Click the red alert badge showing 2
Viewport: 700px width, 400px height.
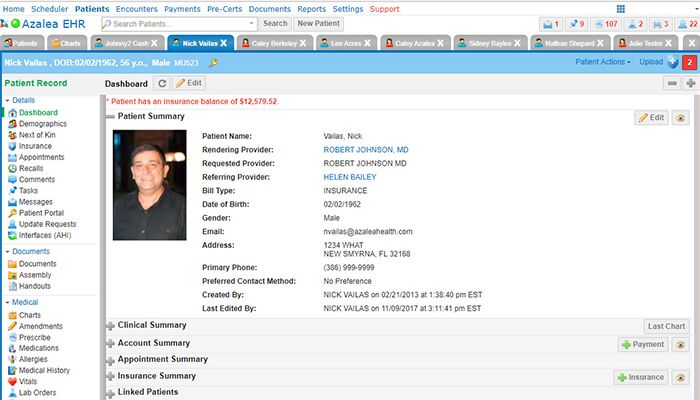coord(689,62)
